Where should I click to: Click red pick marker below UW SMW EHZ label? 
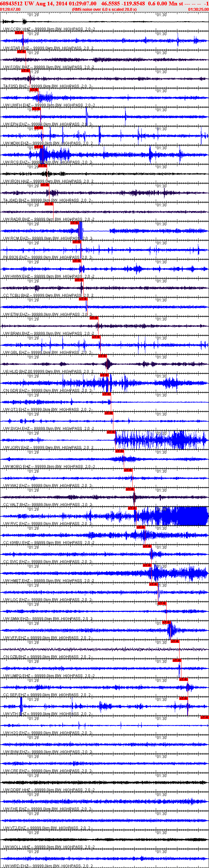pyautogui.click(x=166, y=622)
